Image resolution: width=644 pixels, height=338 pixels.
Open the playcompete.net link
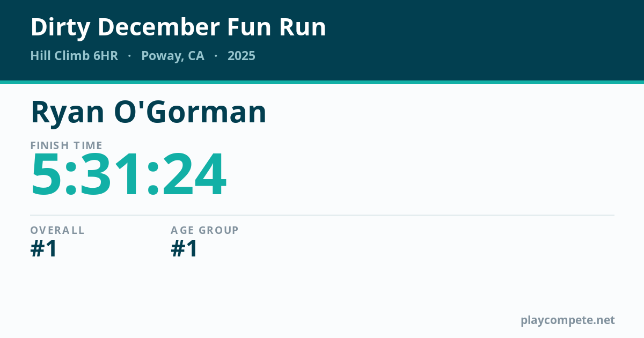[x=568, y=320]
